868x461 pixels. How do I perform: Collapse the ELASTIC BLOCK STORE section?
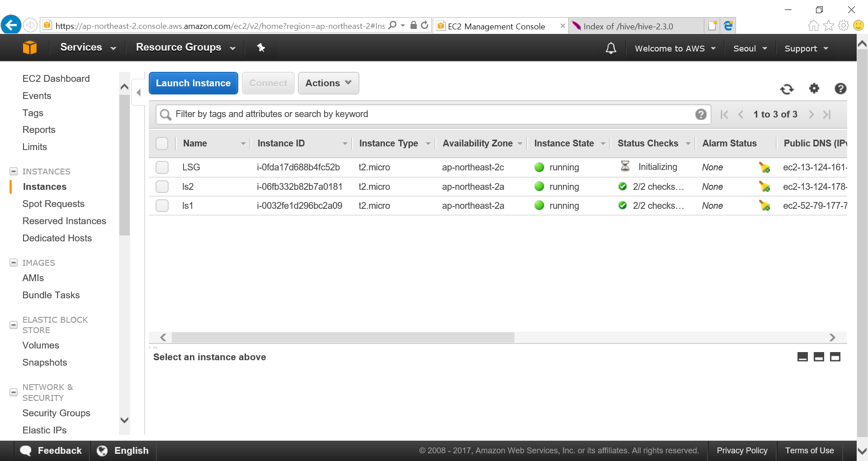tap(14, 325)
